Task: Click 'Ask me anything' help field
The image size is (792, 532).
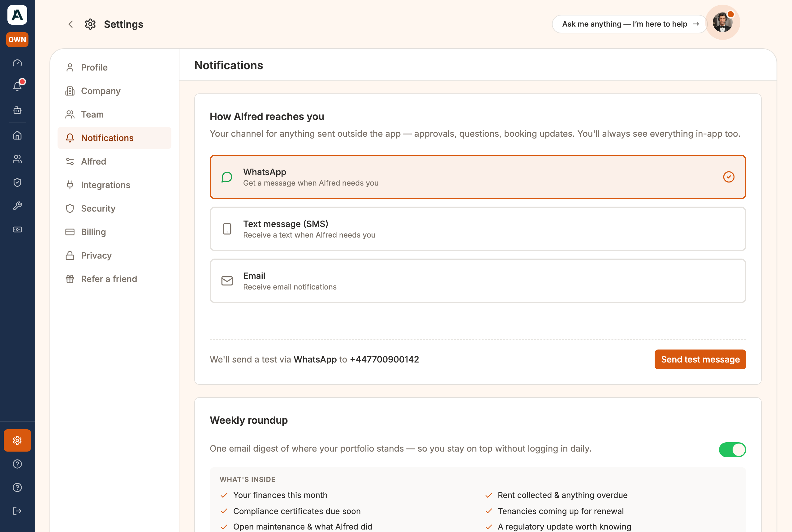Action: [x=630, y=24]
